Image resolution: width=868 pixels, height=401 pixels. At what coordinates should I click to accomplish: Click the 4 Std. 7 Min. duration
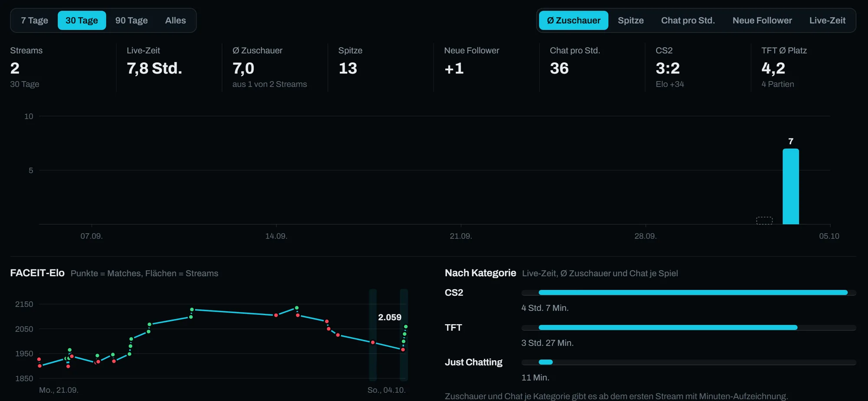[545, 308]
